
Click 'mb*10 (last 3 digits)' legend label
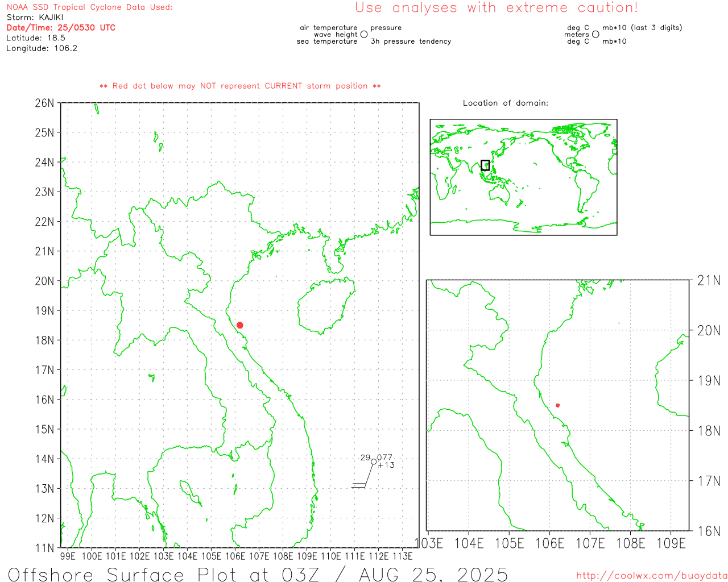click(x=642, y=27)
